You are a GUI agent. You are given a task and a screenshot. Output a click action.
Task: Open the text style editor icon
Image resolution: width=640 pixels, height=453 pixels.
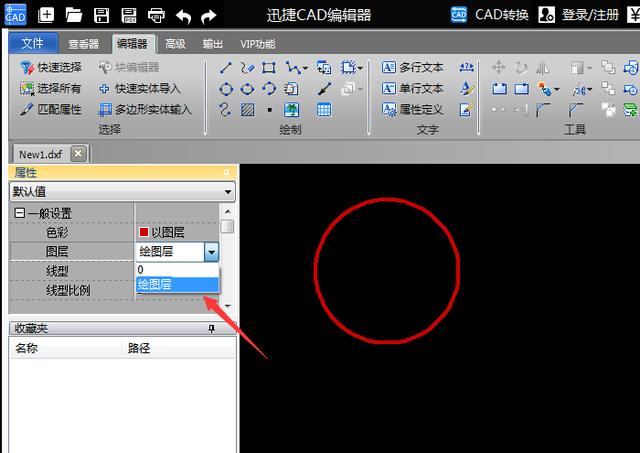pos(467,89)
